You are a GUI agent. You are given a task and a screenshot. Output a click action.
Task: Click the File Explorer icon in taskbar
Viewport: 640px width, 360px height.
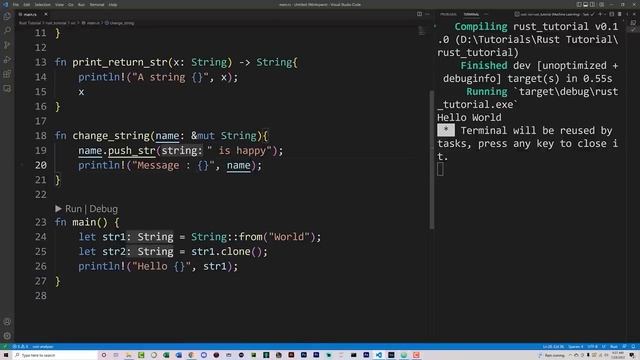tap(129, 355)
